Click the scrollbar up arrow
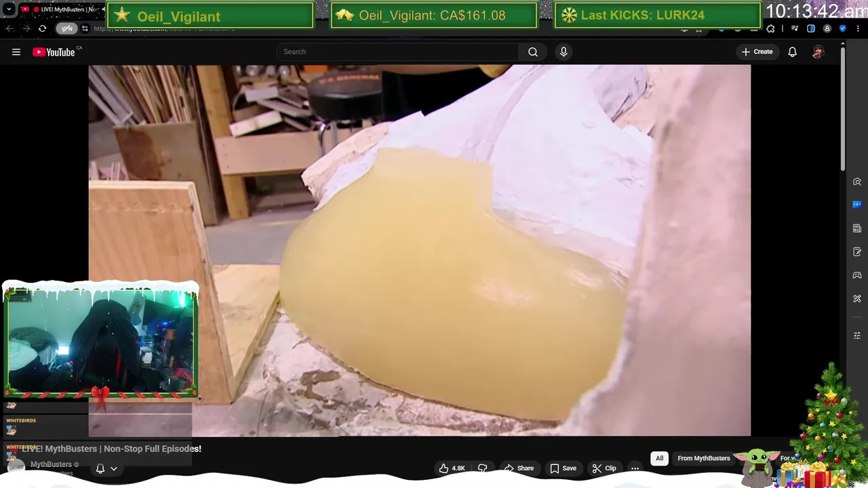The image size is (868, 488). [844, 45]
